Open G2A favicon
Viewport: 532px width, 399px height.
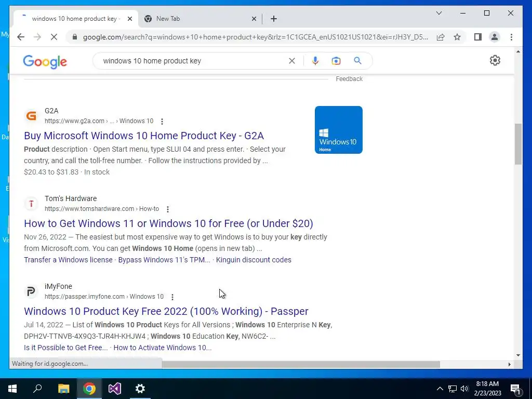tap(31, 116)
